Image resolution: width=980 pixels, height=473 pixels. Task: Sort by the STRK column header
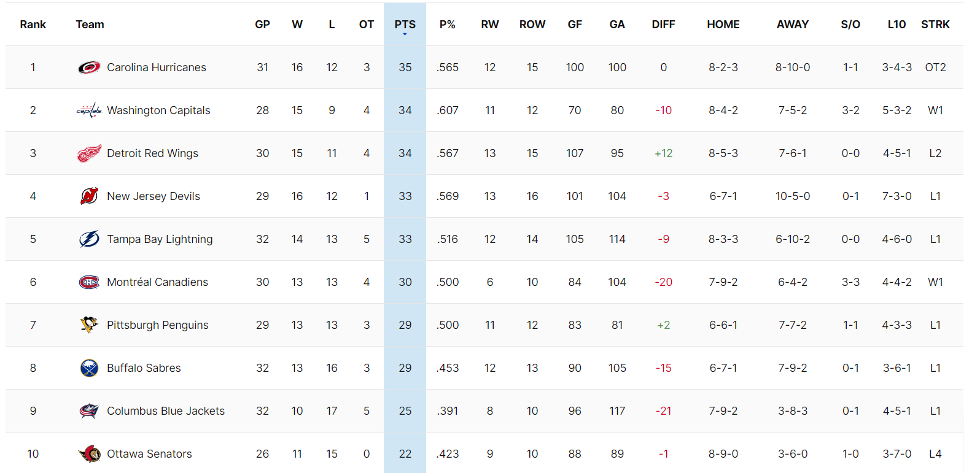(935, 25)
